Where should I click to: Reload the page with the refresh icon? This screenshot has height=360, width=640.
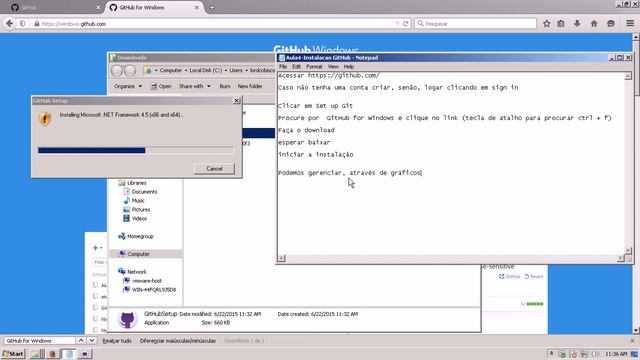[406, 24]
